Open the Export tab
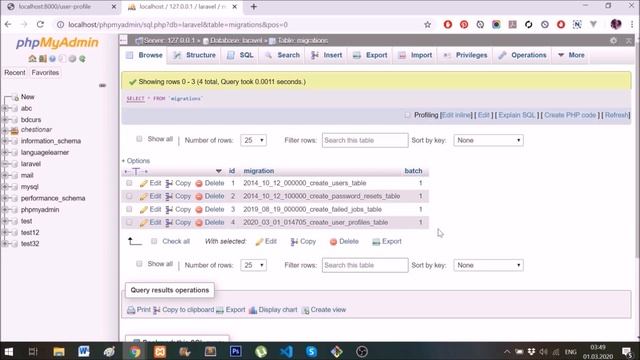 tap(370, 55)
